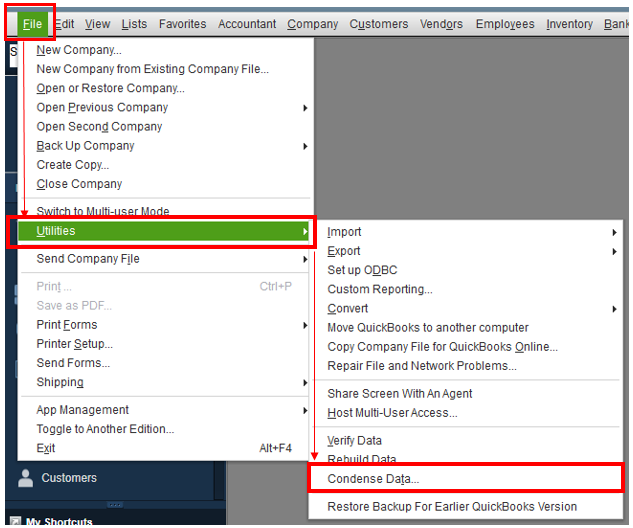This screenshot has height=528, width=633.
Task: Expand the Import submenu
Action: coord(466,232)
